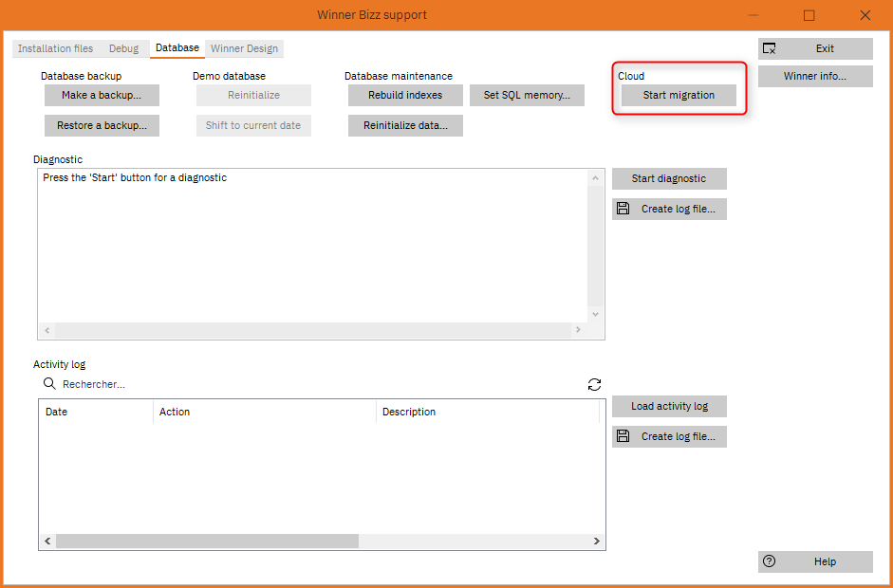The height and width of the screenshot is (588, 893).
Task: Click the diagnostic box scroll up arrow
Action: (x=595, y=178)
